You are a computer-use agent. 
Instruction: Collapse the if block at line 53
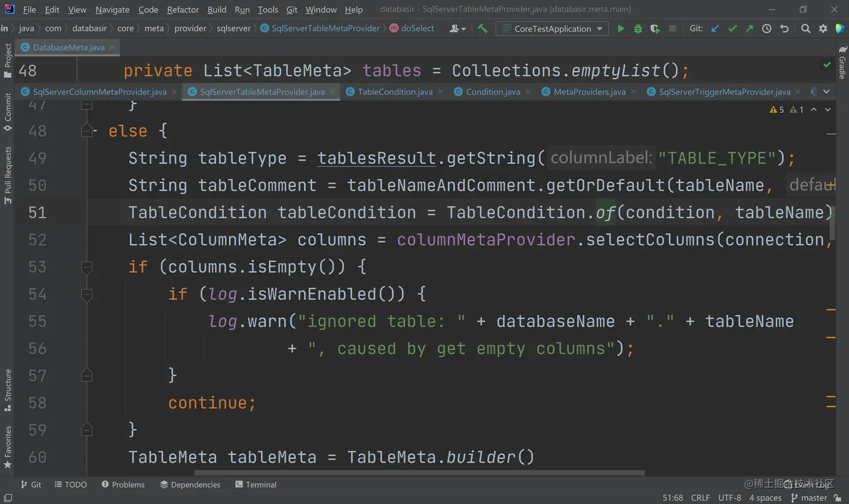[x=86, y=267]
